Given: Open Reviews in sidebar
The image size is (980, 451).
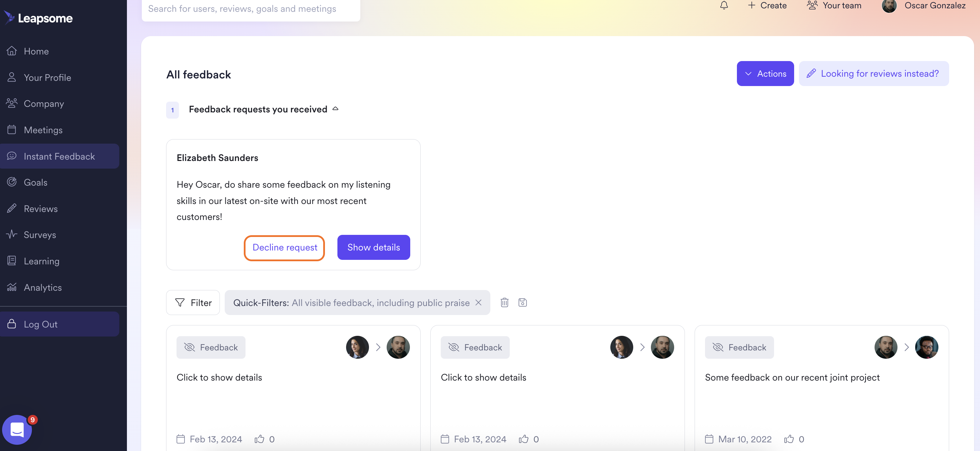Looking at the screenshot, I should [x=60, y=209].
